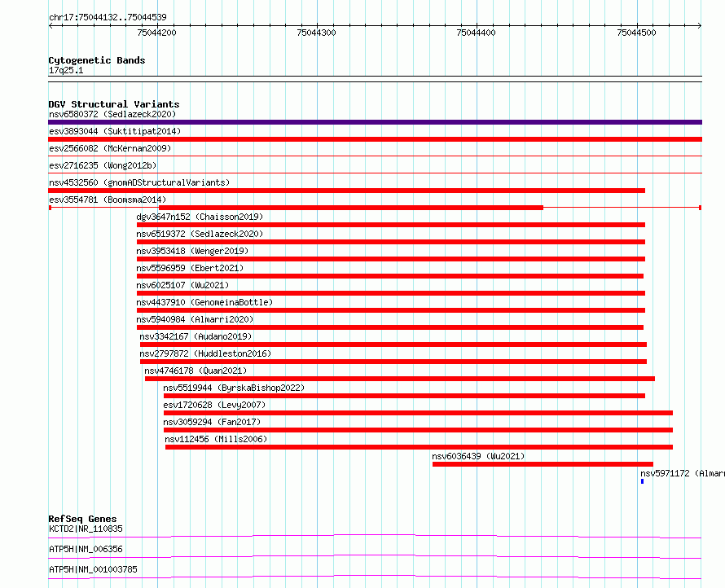Select the nsv5596959 (Ebert2021) variant label

click(x=190, y=269)
